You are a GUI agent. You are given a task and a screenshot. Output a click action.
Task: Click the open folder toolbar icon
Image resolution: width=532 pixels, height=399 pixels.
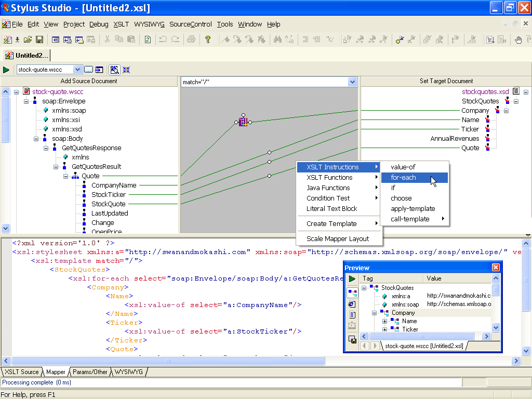tap(28, 39)
